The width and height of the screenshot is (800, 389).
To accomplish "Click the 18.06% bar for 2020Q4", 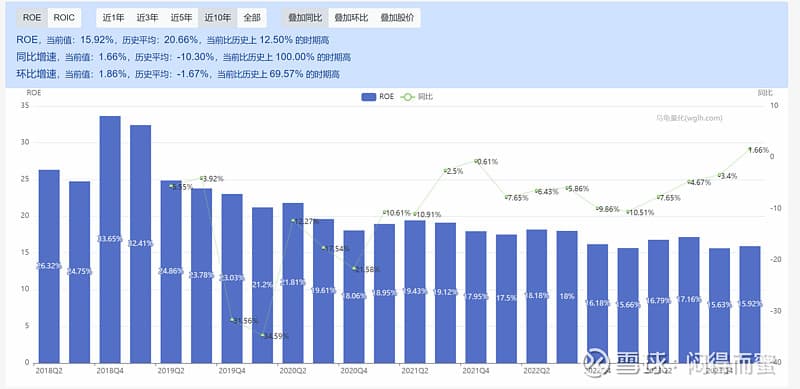I will tap(354, 297).
